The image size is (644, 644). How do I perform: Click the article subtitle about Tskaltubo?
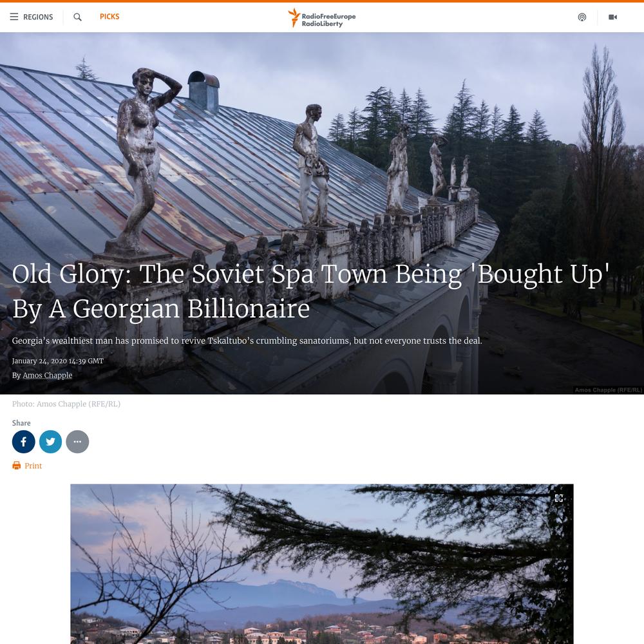(247, 341)
